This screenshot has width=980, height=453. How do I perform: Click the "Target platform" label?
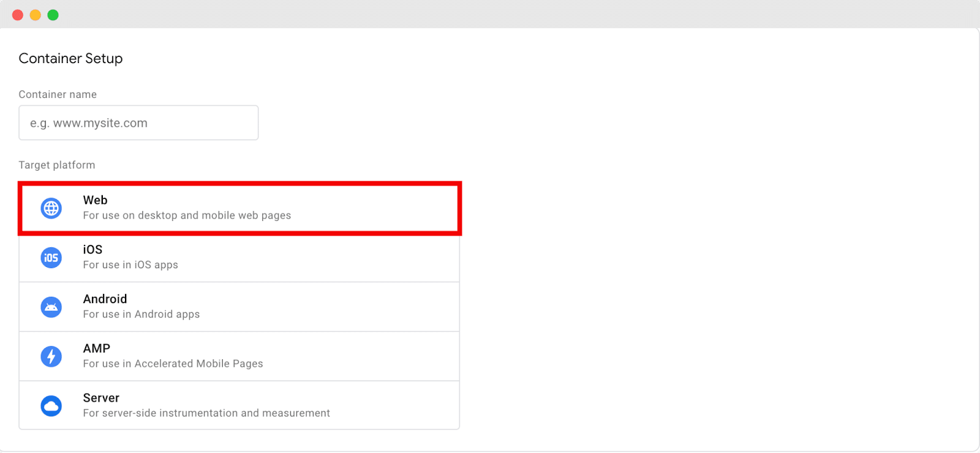(57, 165)
